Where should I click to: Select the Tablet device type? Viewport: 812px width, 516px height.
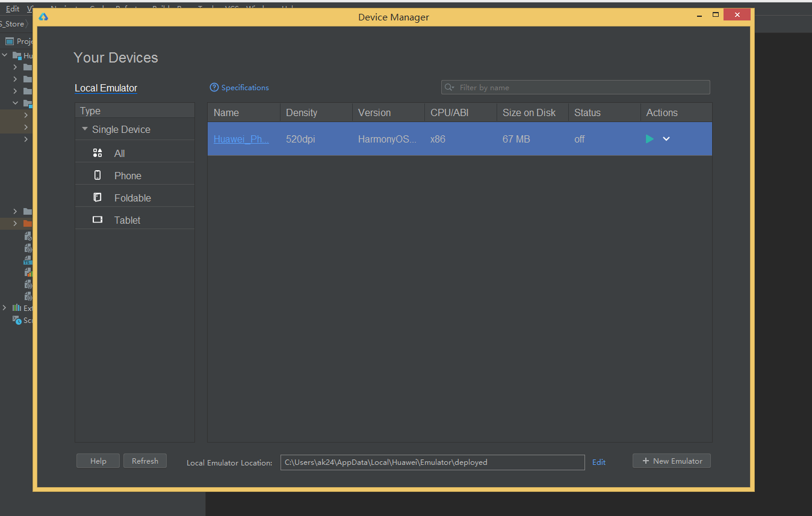[x=135, y=220]
